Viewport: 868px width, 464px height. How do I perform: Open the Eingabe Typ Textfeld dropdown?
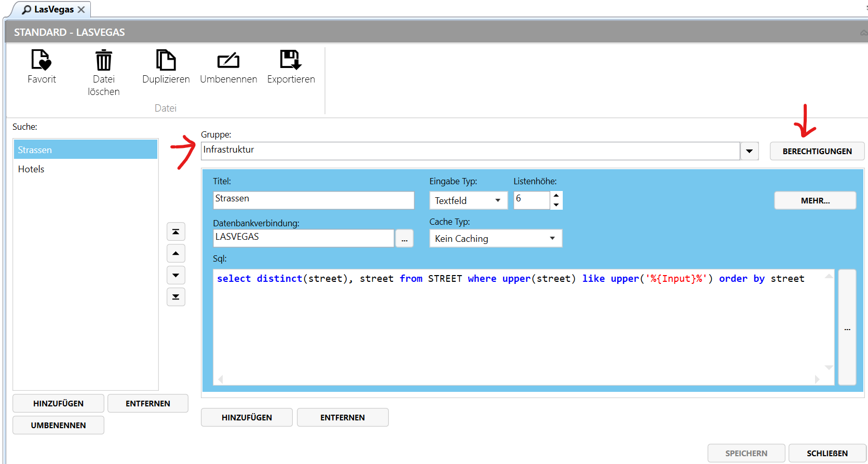468,200
